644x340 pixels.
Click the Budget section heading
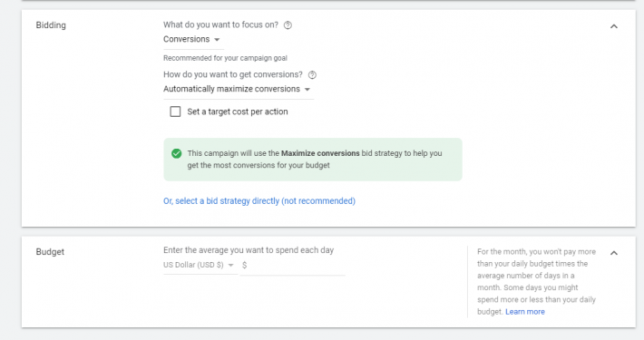click(x=50, y=252)
